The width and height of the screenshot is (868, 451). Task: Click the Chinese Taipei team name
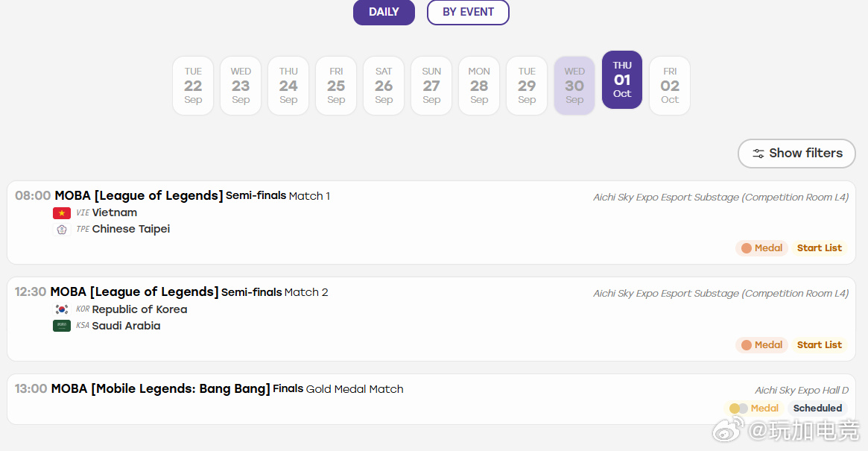pos(130,230)
